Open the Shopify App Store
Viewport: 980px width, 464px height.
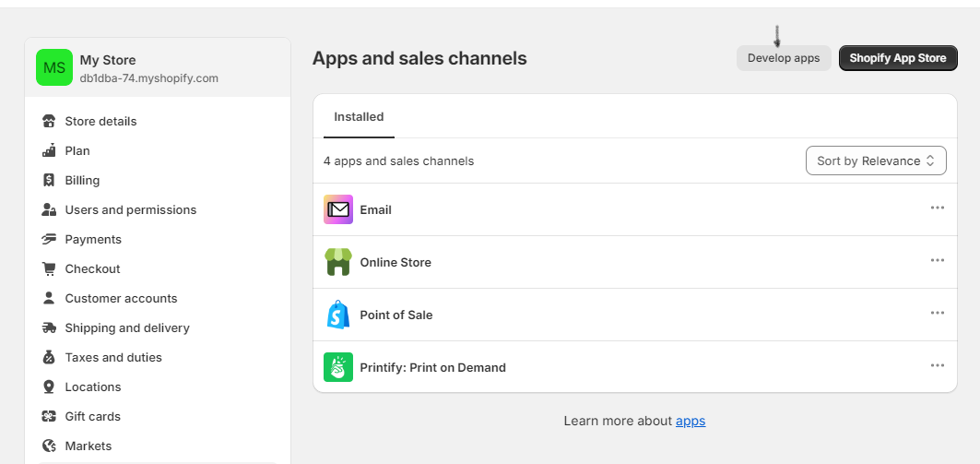point(898,58)
